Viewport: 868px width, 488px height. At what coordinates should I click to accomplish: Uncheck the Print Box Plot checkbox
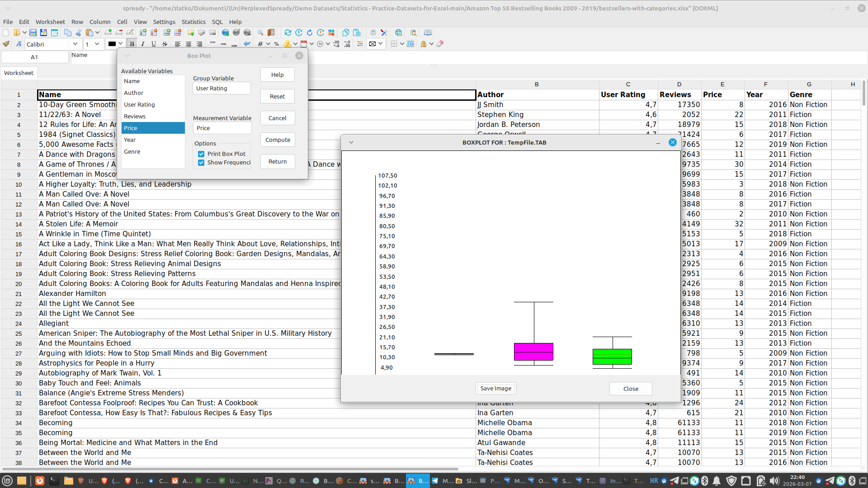point(201,154)
